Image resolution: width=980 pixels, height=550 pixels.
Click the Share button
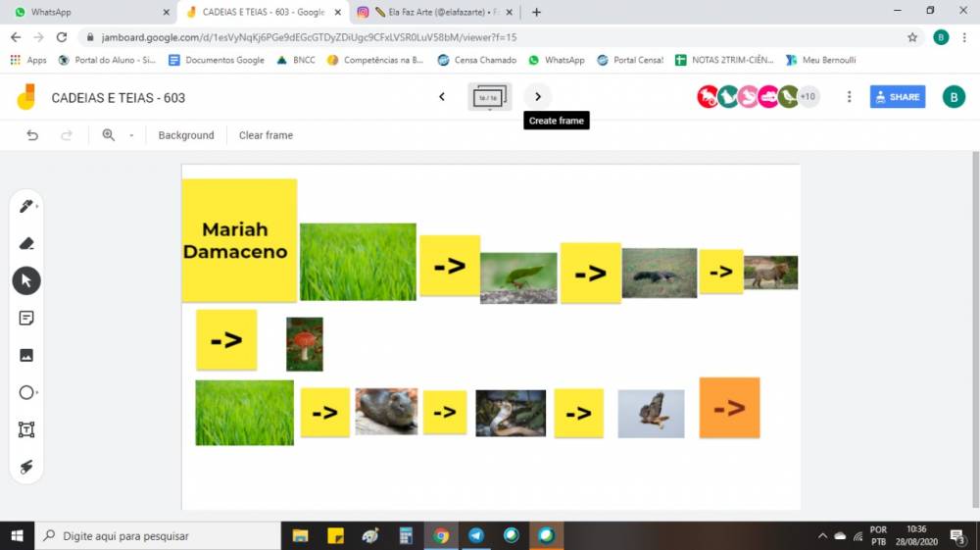tap(897, 97)
